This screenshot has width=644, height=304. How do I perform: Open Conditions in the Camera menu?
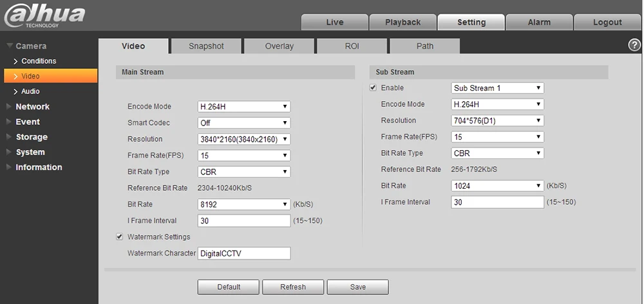tap(39, 61)
